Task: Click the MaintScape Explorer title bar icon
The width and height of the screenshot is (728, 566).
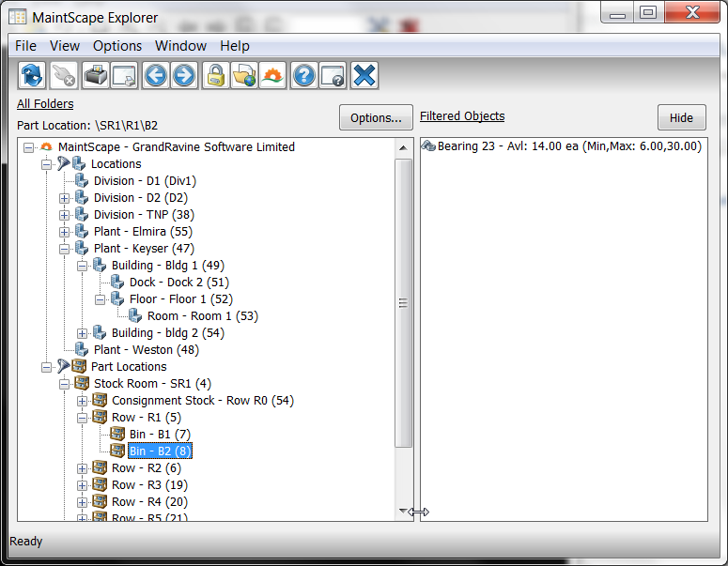Action: coord(18,17)
